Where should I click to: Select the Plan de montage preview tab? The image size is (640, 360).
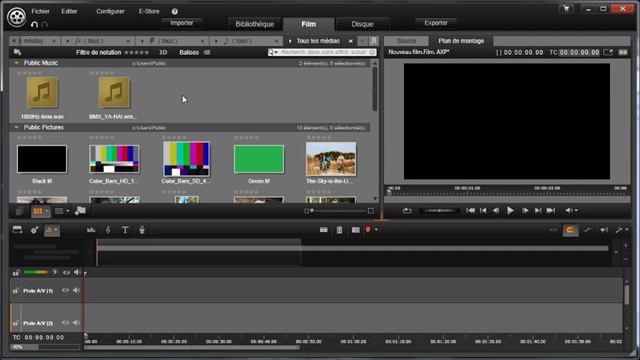461,41
